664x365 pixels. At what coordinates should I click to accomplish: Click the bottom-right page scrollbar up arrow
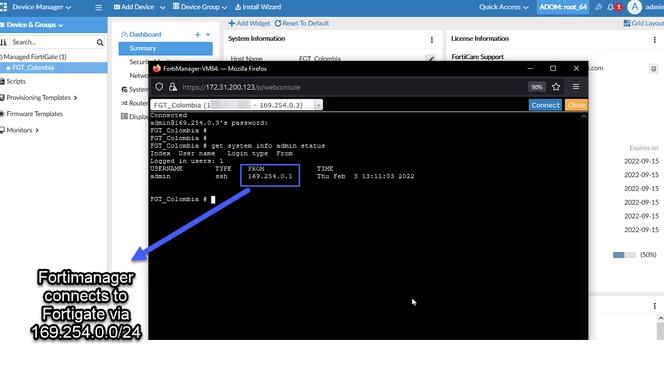pos(661,318)
